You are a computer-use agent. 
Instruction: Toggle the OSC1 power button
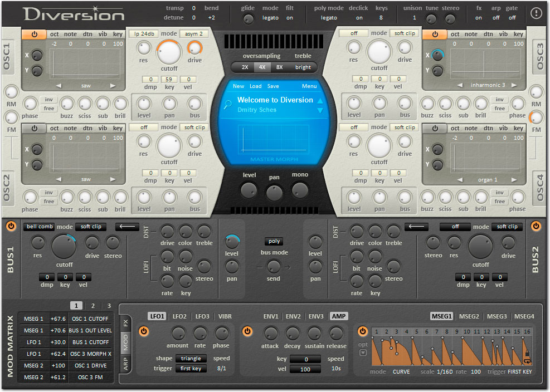[x=35, y=35]
